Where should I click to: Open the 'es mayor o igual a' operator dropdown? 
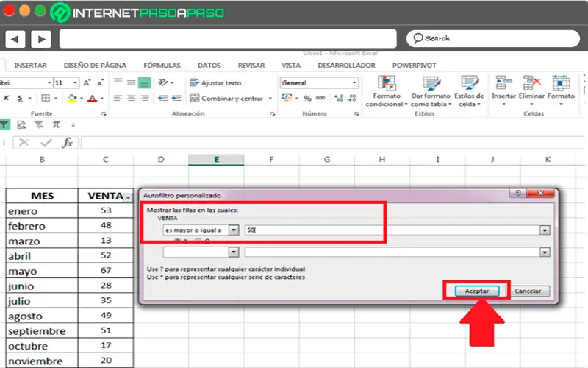(234, 230)
